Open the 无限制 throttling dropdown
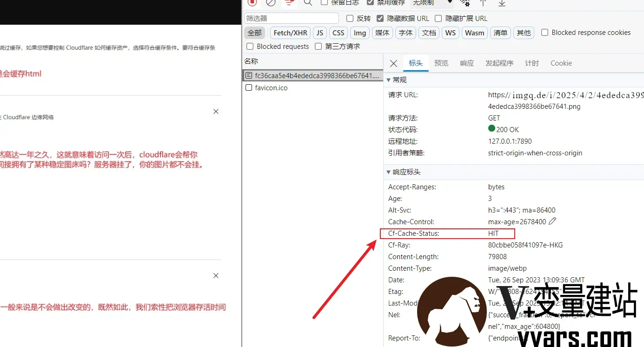Viewport: 644px width, 347px height. pos(432,3)
